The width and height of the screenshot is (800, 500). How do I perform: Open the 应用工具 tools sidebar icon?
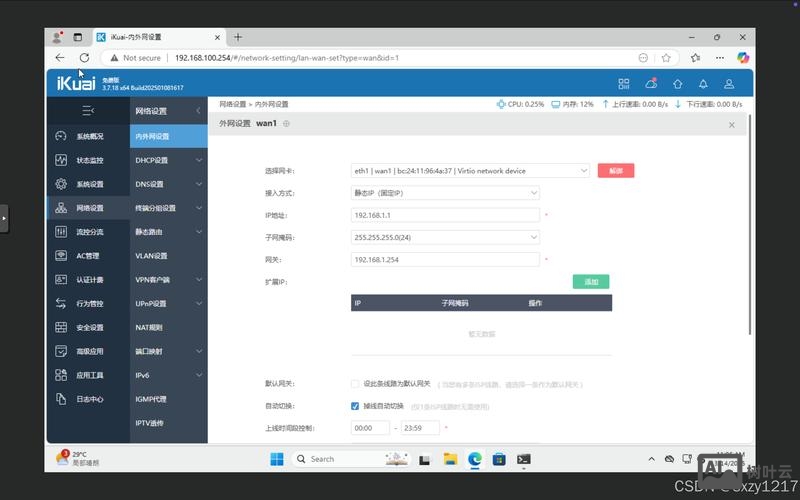61,375
